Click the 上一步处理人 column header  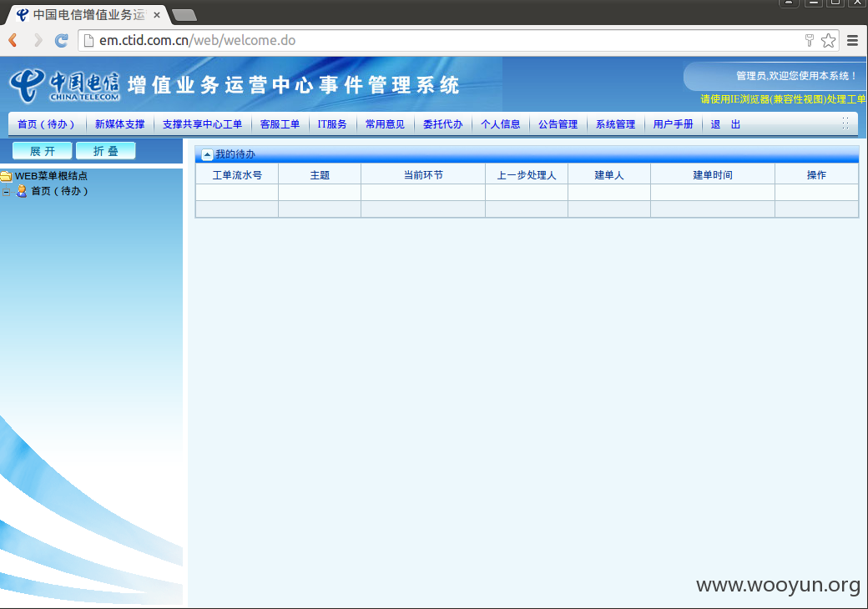click(x=527, y=175)
